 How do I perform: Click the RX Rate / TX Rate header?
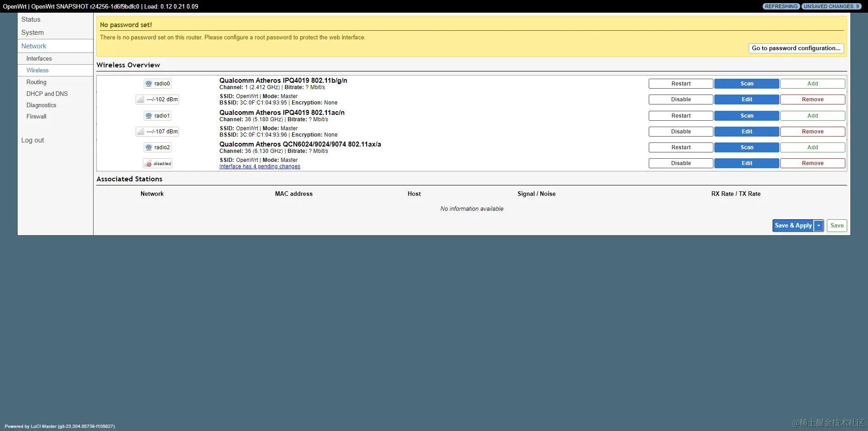point(736,194)
